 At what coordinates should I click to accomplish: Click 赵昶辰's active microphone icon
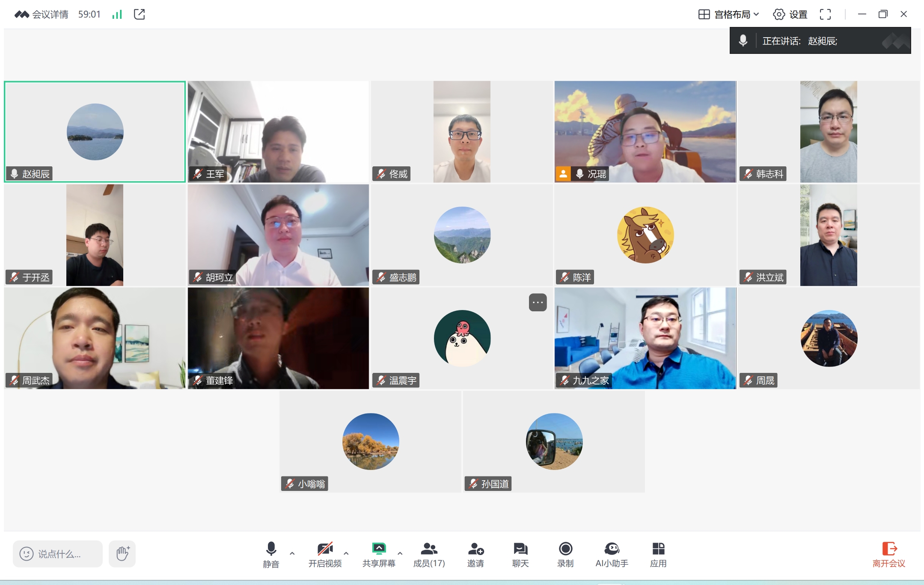(x=14, y=174)
